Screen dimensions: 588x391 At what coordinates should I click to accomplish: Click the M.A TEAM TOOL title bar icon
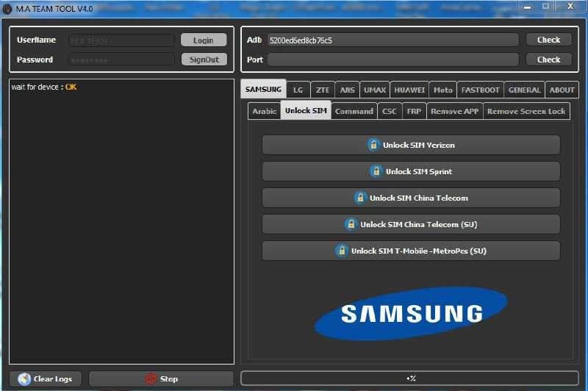7,9
